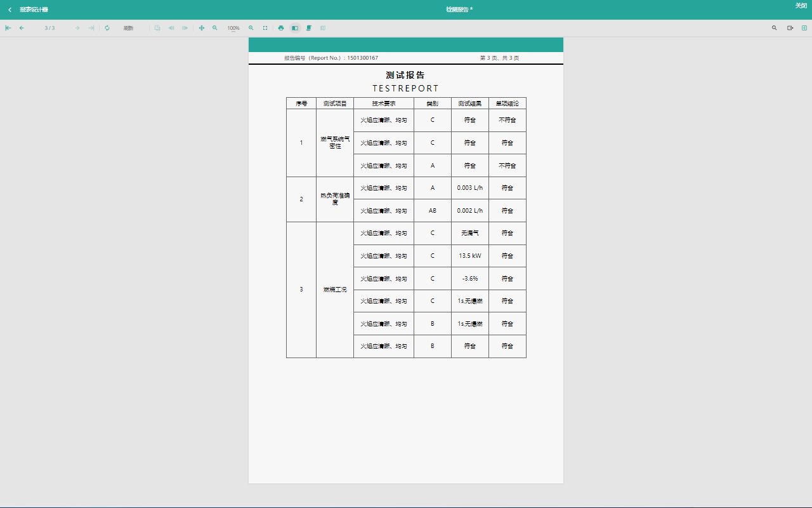Screen dimensions: 812x508
Task: Toggle full screen view mode
Action: [x=265, y=28]
